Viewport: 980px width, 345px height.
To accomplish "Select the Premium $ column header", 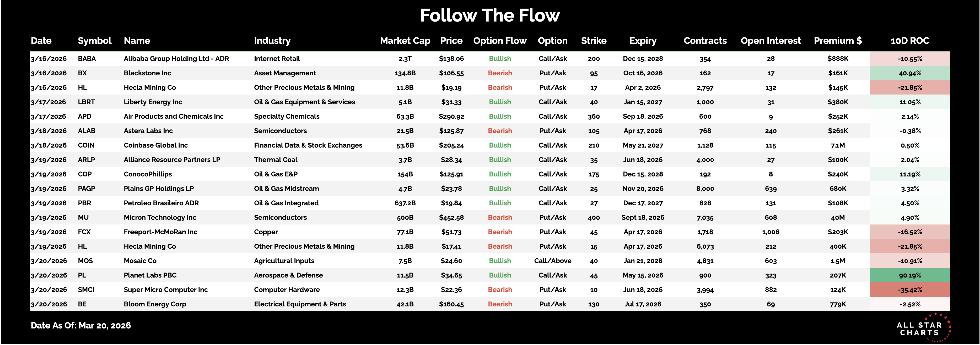I will click(837, 41).
